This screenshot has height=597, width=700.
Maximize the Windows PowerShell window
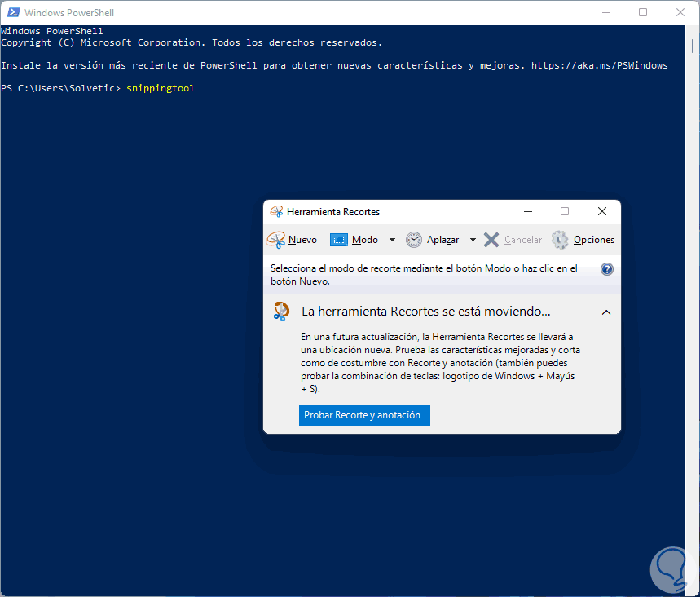pyautogui.click(x=643, y=12)
